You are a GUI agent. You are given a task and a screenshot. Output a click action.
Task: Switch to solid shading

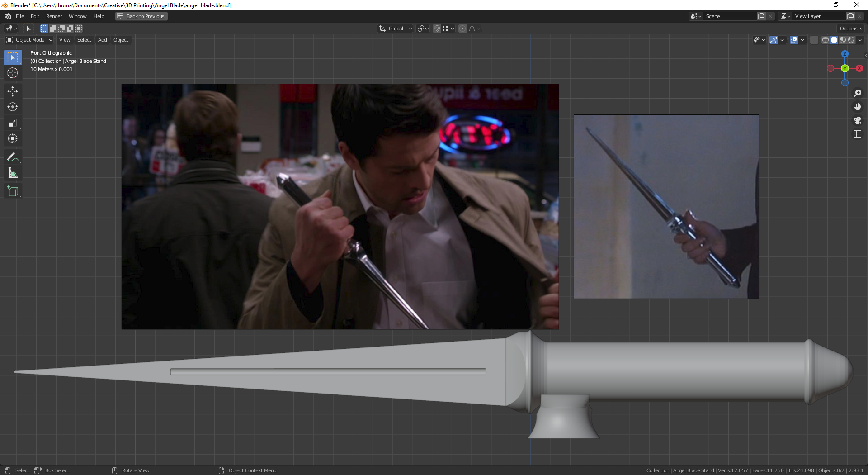(x=834, y=40)
